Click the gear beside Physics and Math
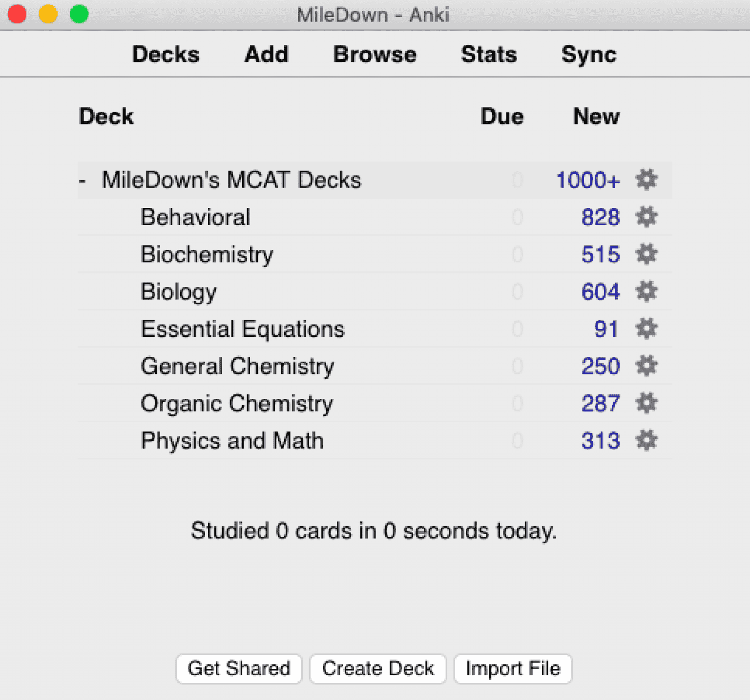The width and height of the screenshot is (750, 700). pos(646,440)
